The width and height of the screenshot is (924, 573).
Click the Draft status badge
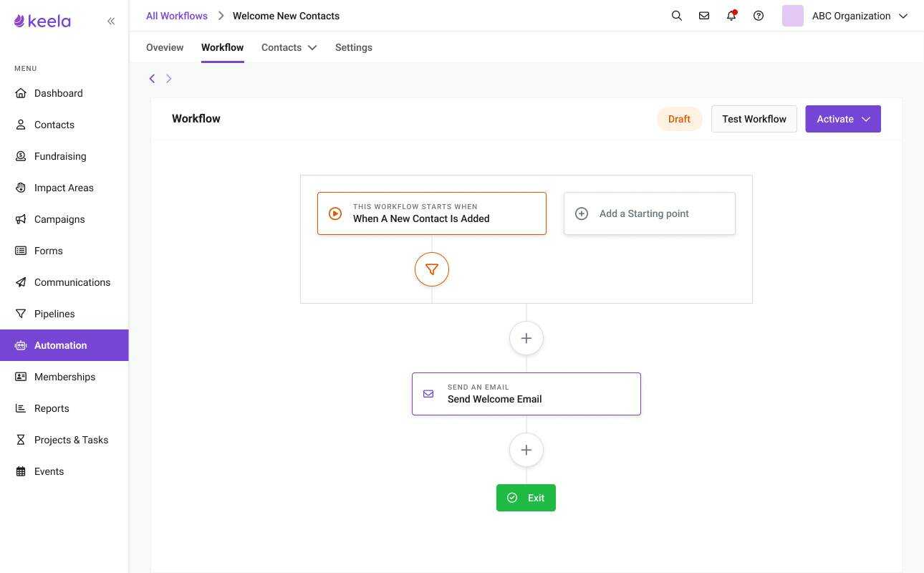coord(679,119)
